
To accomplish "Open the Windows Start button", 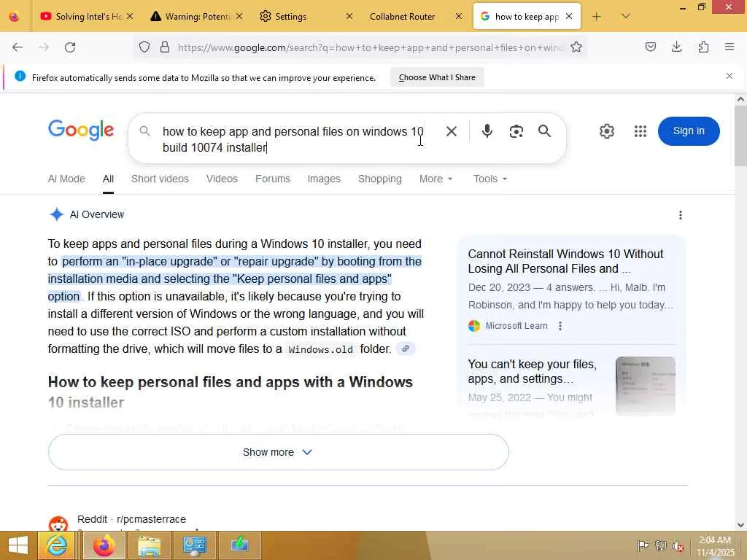I will coord(18,545).
